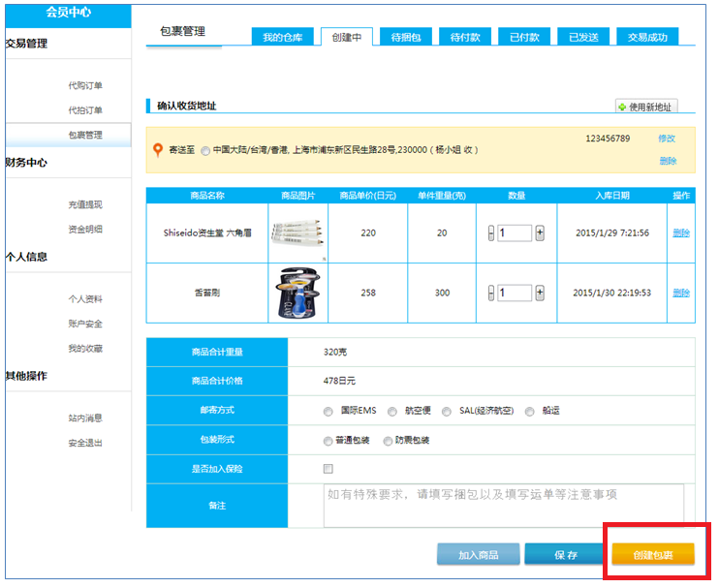Click 修改 link for the address
Image resolution: width=719 pixels, height=588 pixels.
(667, 139)
